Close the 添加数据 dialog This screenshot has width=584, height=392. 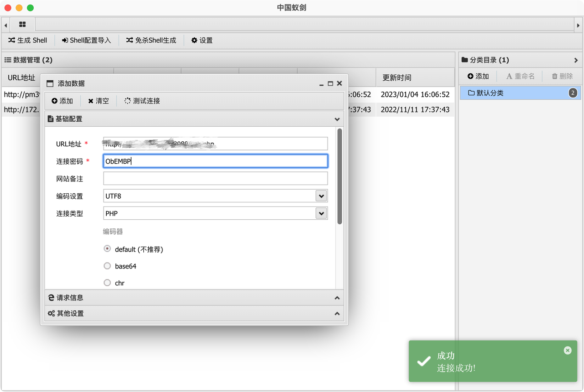coord(339,83)
